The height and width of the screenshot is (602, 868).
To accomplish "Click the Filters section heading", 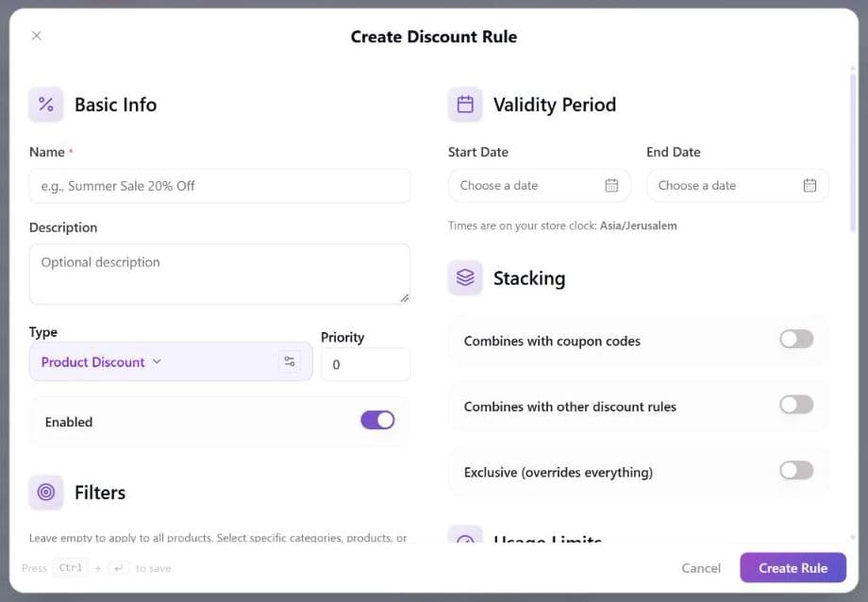I will (100, 493).
